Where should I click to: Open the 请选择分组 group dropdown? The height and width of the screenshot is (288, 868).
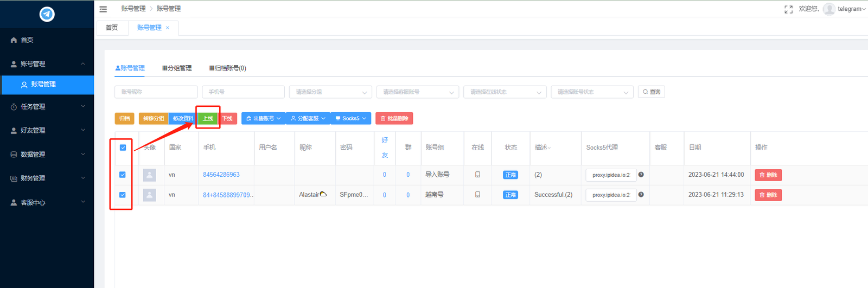[330, 92]
